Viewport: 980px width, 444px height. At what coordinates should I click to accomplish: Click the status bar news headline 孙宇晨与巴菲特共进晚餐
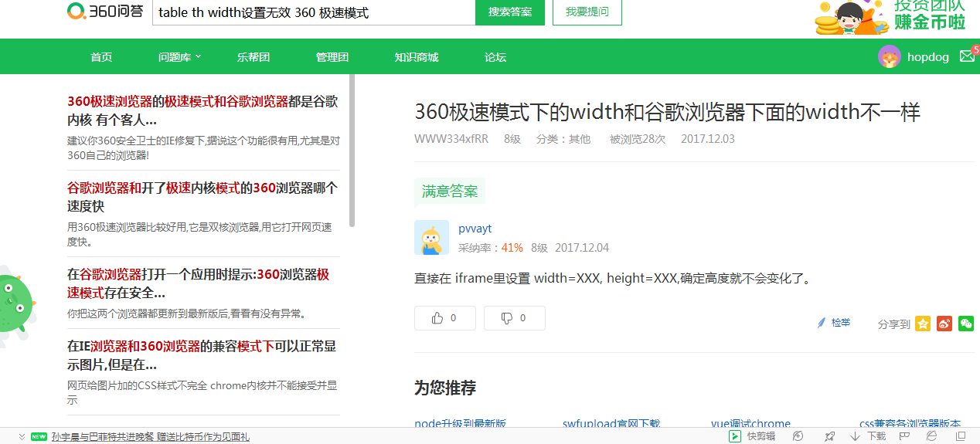pyautogui.click(x=151, y=437)
